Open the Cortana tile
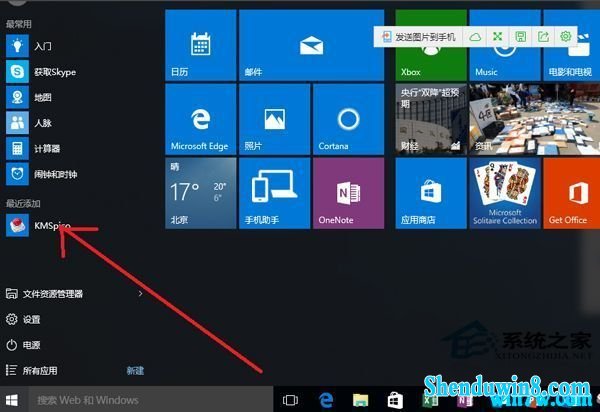 348,119
